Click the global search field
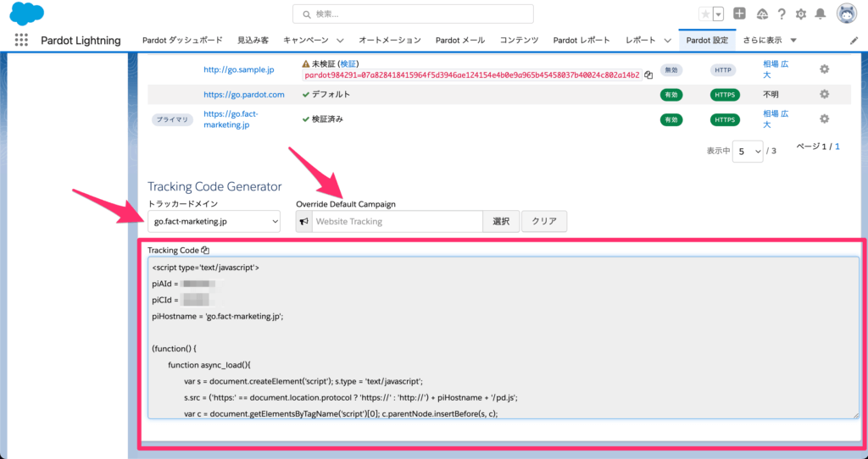868x459 pixels. point(413,14)
